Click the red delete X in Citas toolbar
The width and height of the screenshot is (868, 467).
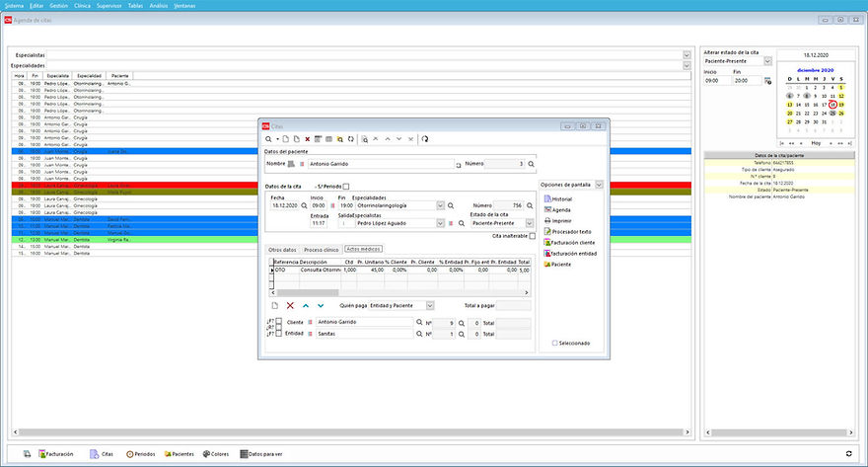pyautogui.click(x=307, y=139)
